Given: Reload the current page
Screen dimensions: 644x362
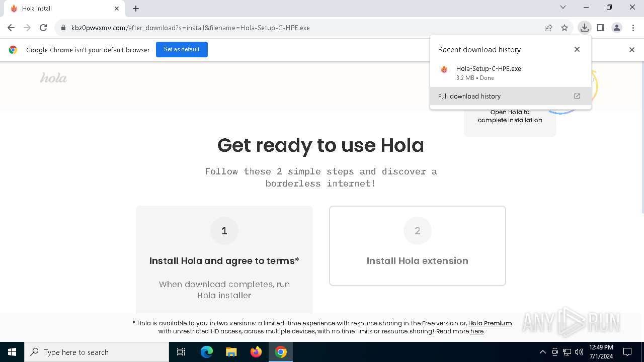Looking at the screenshot, I should tap(43, 28).
